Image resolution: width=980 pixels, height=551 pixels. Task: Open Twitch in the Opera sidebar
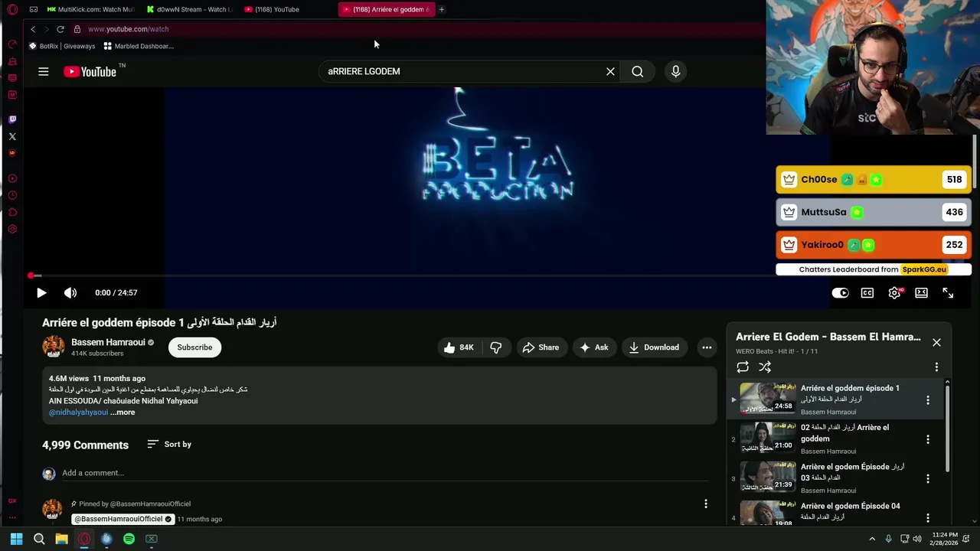12,119
